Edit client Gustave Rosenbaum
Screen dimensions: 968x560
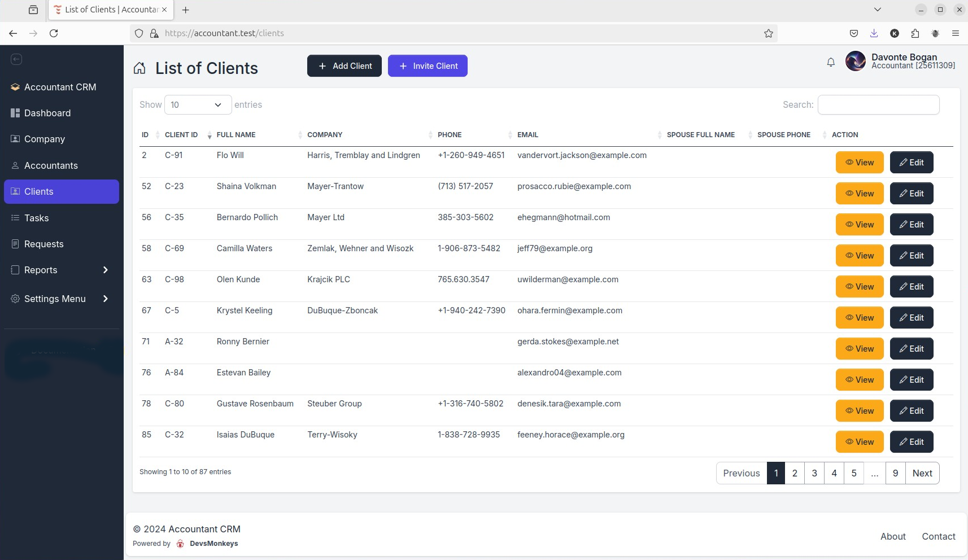click(912, 411)
